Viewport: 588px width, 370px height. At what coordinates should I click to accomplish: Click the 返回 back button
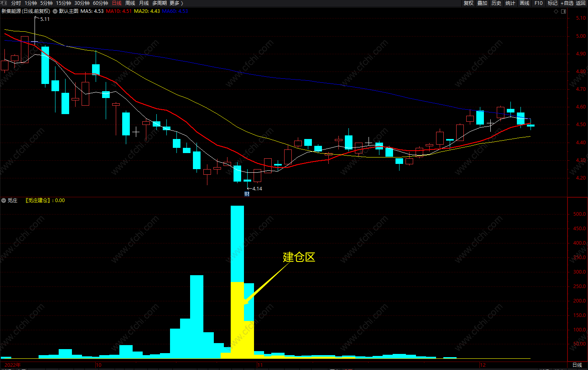tap(581, 3)
